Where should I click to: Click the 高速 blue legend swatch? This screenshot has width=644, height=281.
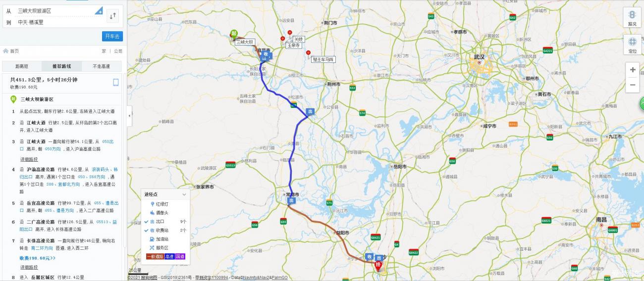(169, 256)
